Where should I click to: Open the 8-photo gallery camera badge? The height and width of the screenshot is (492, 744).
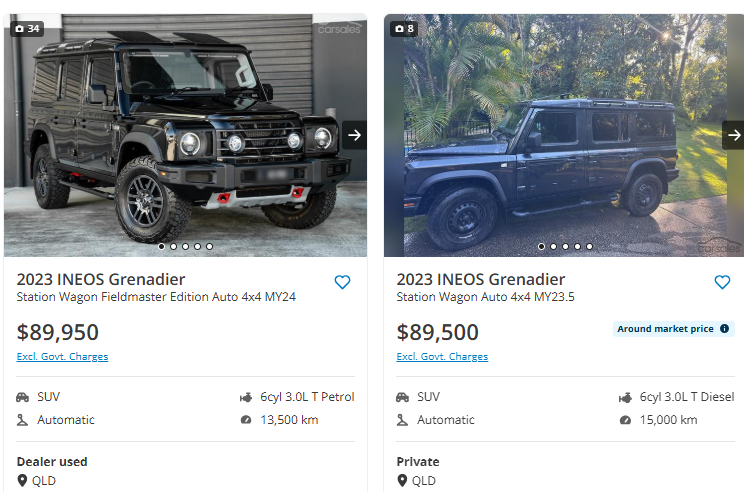click(405, 28)
